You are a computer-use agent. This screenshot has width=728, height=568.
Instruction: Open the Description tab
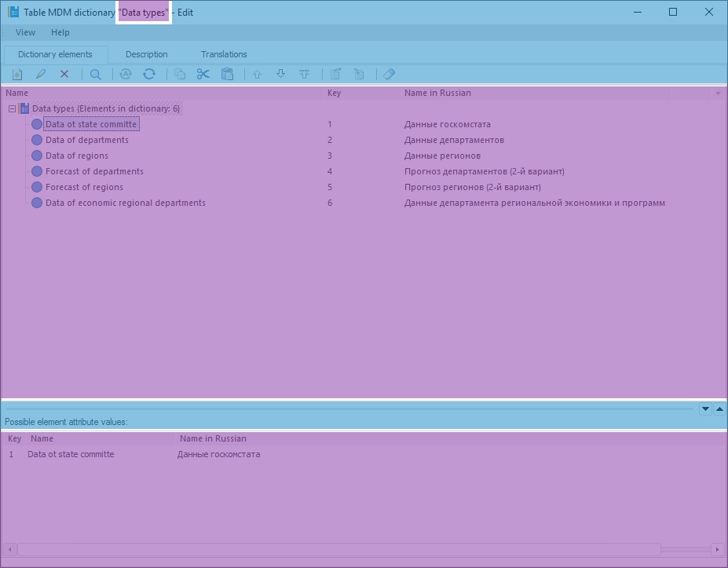point(146,54)
